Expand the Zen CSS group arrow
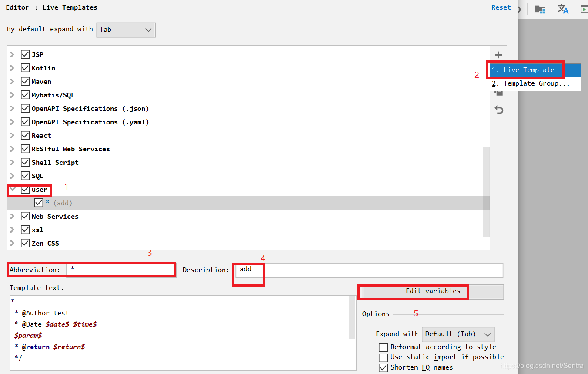Viewport: 588px width, 374px height. tap(12, 243)
